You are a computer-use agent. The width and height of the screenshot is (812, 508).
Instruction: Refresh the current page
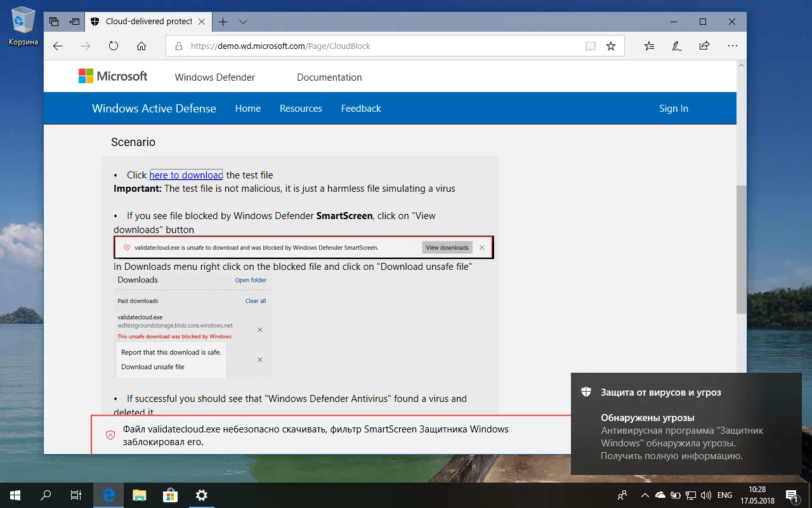(x=114, y=46)
